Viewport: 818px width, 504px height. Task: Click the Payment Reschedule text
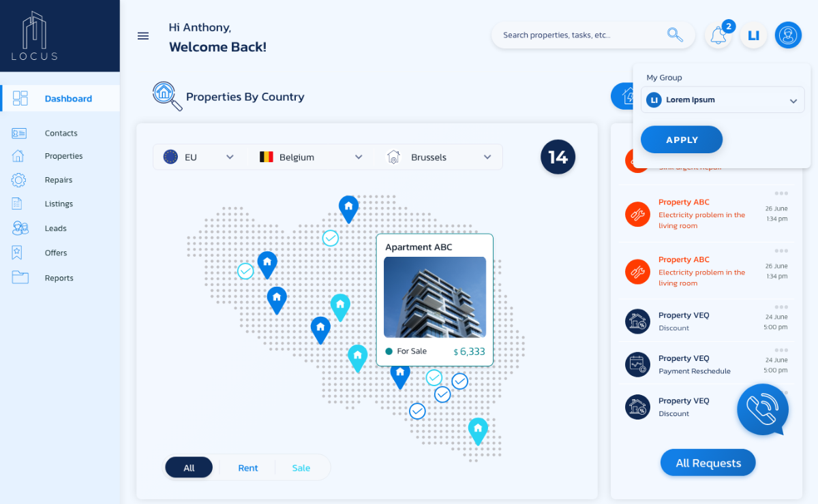click(x=695, y=371)
